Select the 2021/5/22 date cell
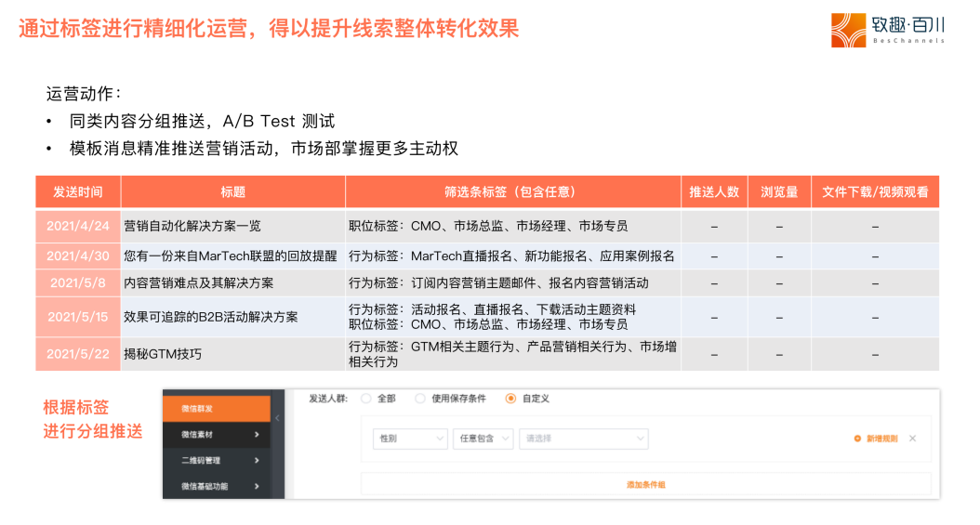Screen dimensions: 980x525 click(x=78, y=354)
